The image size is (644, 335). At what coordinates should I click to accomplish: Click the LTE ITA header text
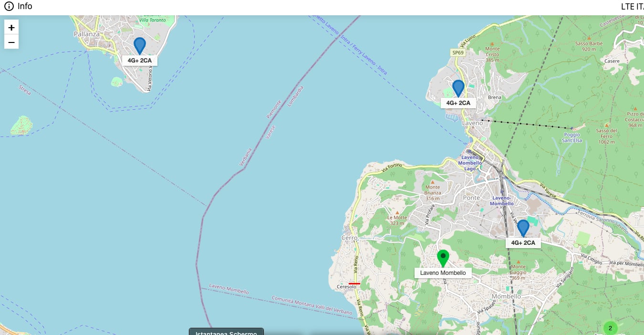(x=633, y=7)
